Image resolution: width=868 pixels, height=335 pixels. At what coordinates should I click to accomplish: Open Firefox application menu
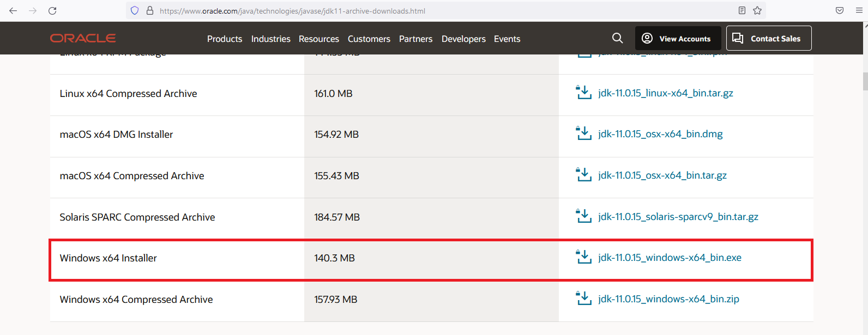[859, 11]
